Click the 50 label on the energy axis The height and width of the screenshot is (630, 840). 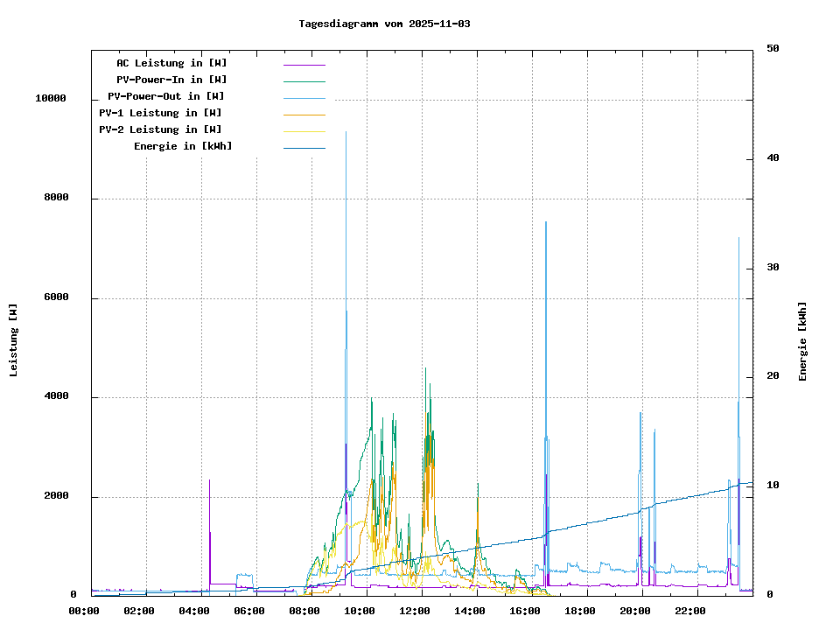pos(773,49)
